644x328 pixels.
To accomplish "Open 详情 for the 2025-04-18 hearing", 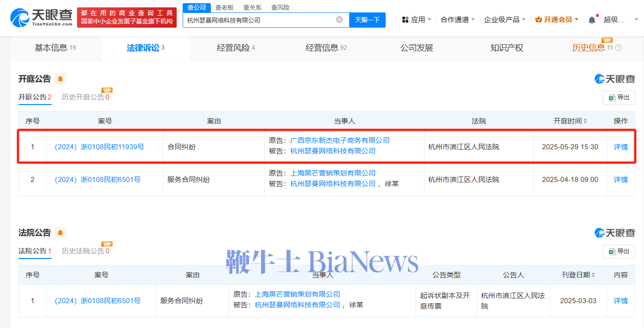I will click(x=620, y=180).
